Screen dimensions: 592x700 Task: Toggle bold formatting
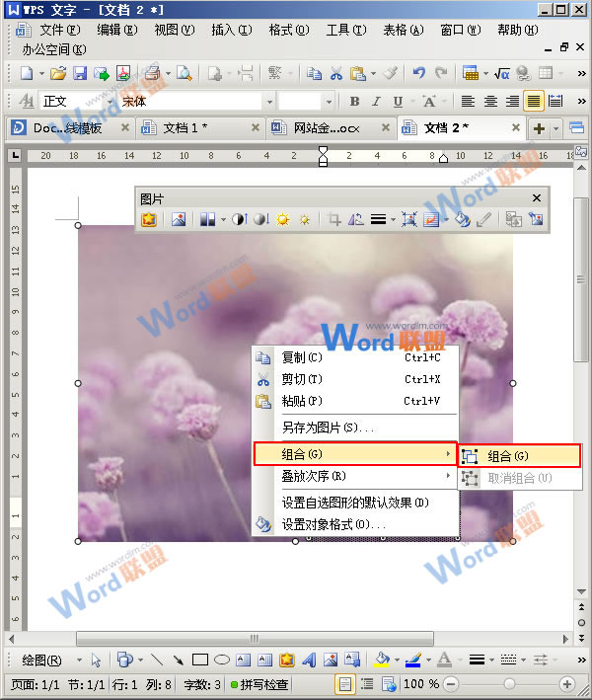(354, 102)
